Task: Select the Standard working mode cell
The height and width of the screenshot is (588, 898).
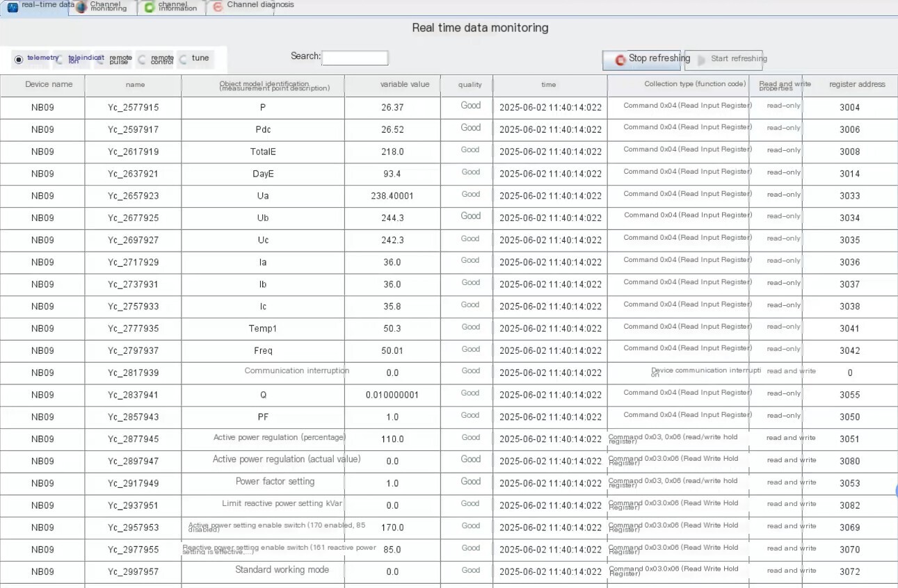Action: point(263,572)
